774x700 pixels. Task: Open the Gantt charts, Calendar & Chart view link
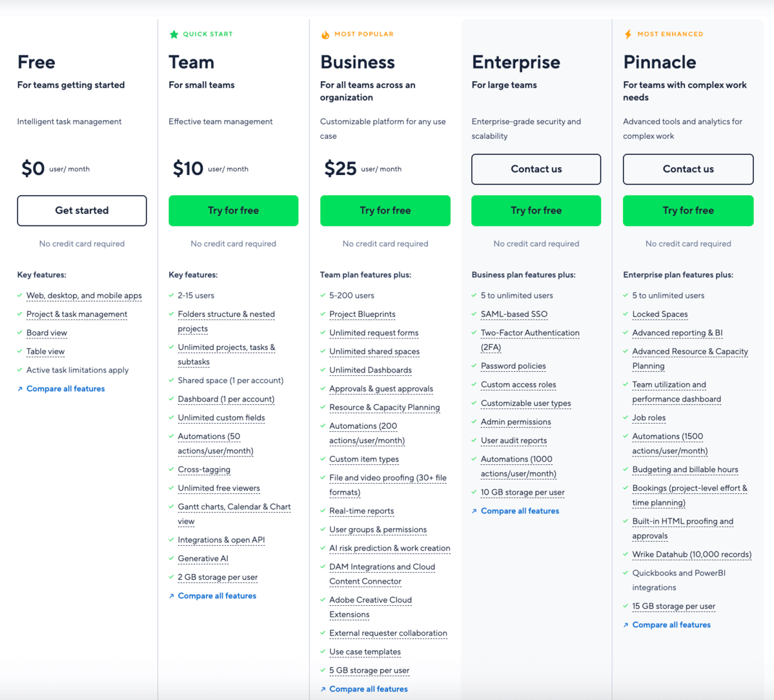234,506
